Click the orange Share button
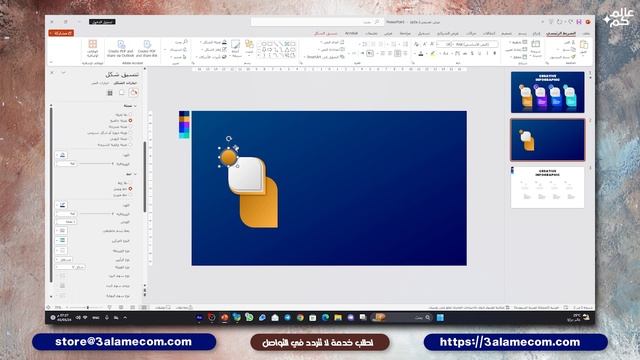 (x=61, y=33)
